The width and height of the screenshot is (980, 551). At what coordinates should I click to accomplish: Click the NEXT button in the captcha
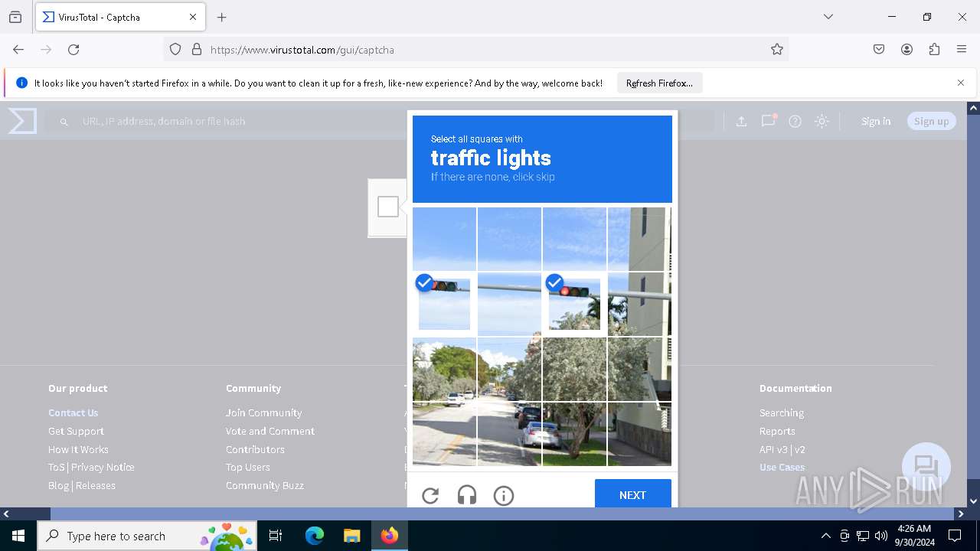pyautogui.click(x=633, y=495)
